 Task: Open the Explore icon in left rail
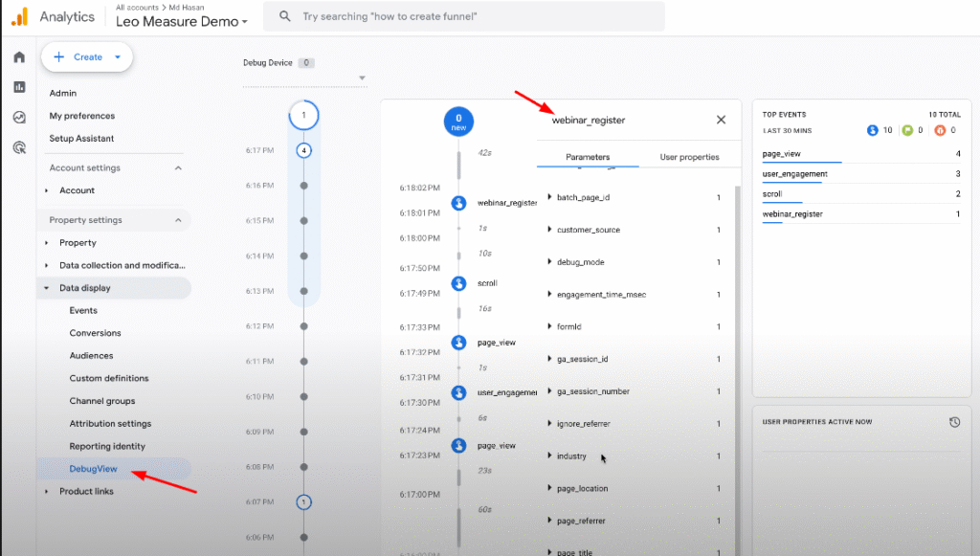(x=19, y=117)
